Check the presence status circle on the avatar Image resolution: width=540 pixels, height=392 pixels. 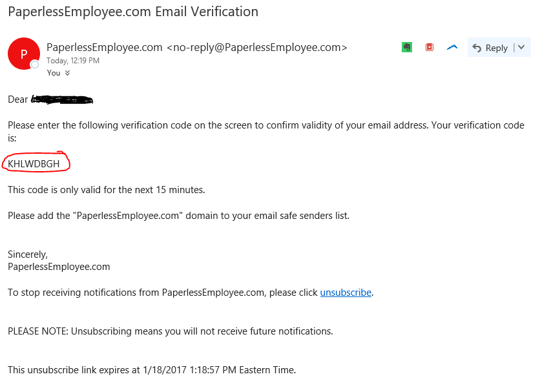pos(35,65)
